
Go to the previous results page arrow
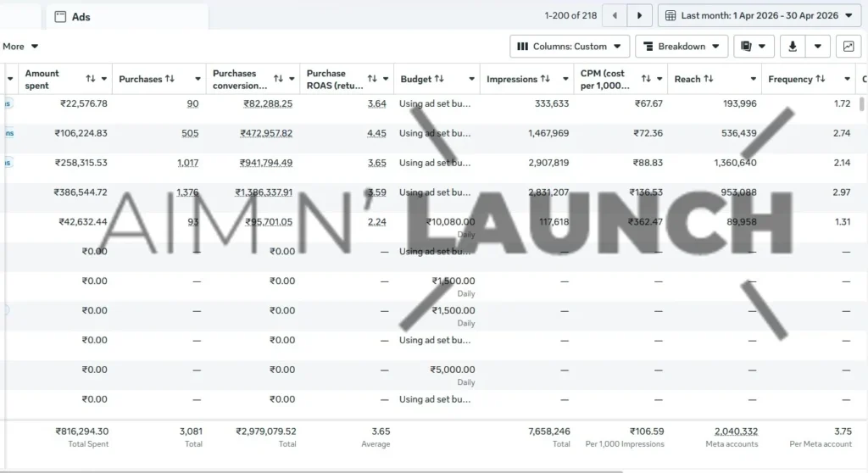click(615, 15)
